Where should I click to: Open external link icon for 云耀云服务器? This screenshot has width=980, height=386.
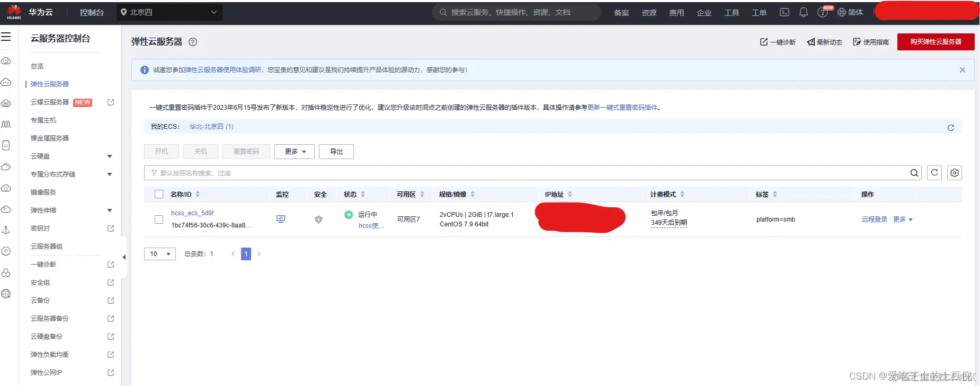pyautogui.click(x=111, y=102)
